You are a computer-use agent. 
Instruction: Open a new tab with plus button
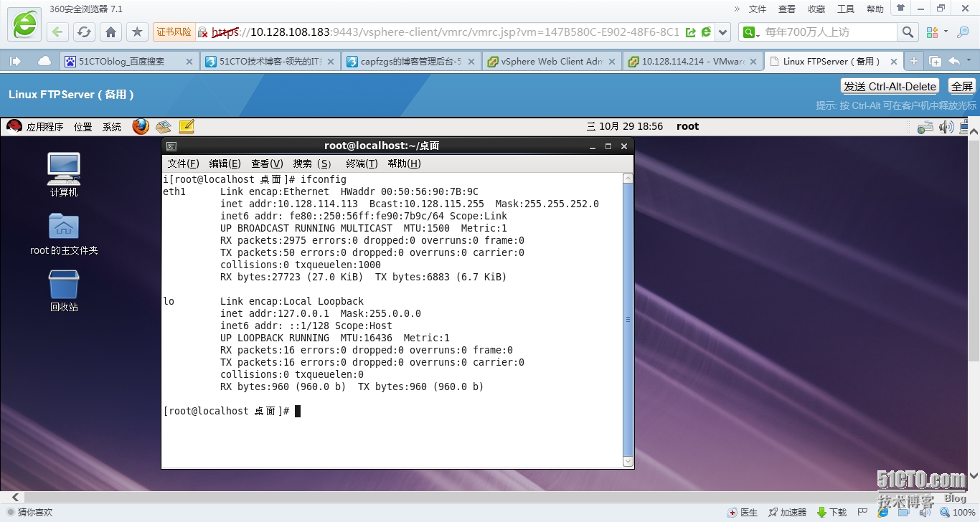click(914, 62)
